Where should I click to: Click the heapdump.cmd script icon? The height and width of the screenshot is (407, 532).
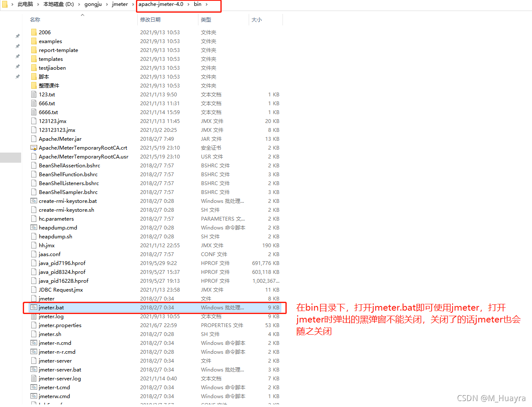(34, 227)
